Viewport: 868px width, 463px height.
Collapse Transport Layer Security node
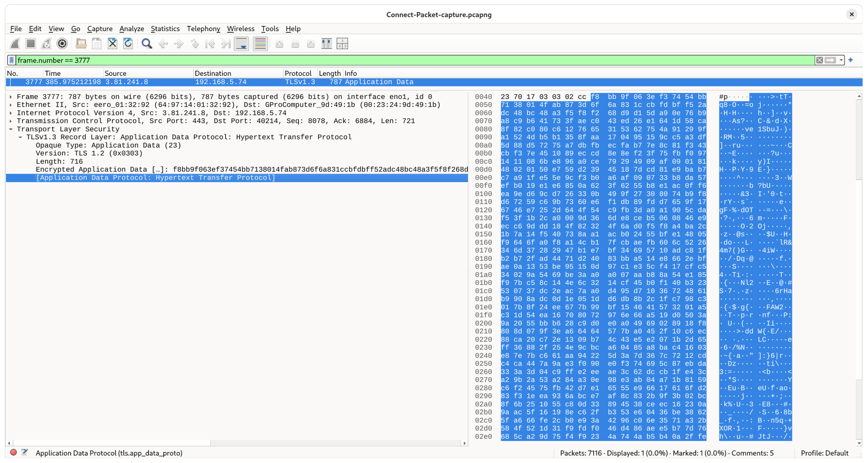(x=11, y=129)
